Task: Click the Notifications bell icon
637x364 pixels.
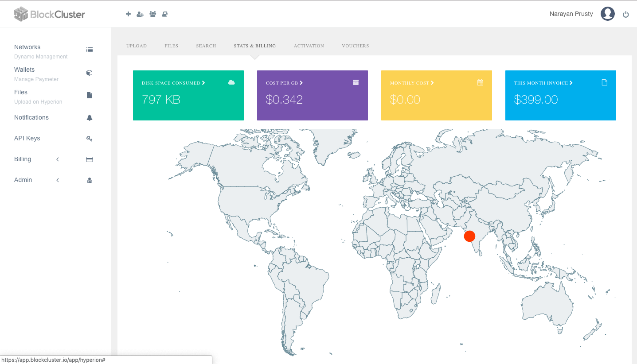Action: [90, 118]
